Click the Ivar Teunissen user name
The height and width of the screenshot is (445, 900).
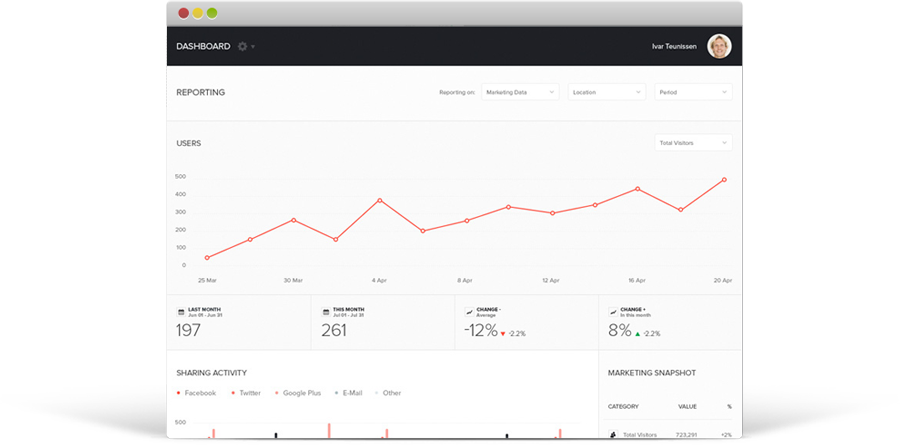tap(674, 46)
